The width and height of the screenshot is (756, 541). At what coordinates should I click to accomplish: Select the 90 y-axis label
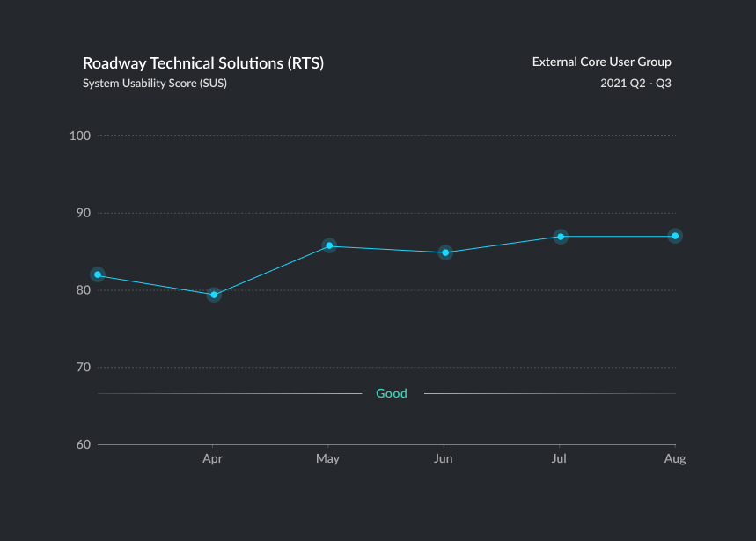(x=83, y=213)
